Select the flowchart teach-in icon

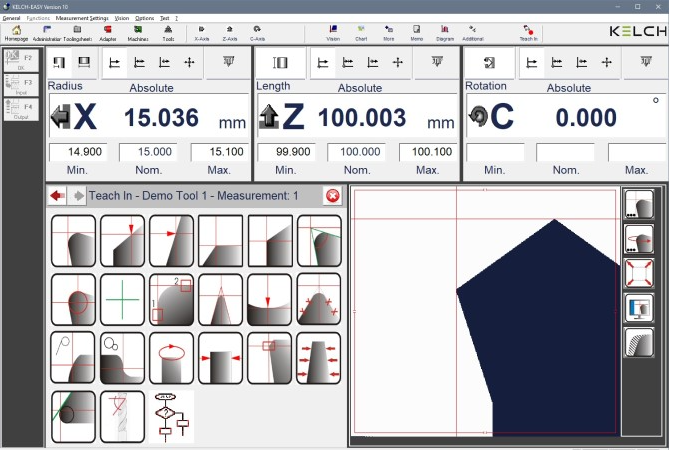[171, 417]
